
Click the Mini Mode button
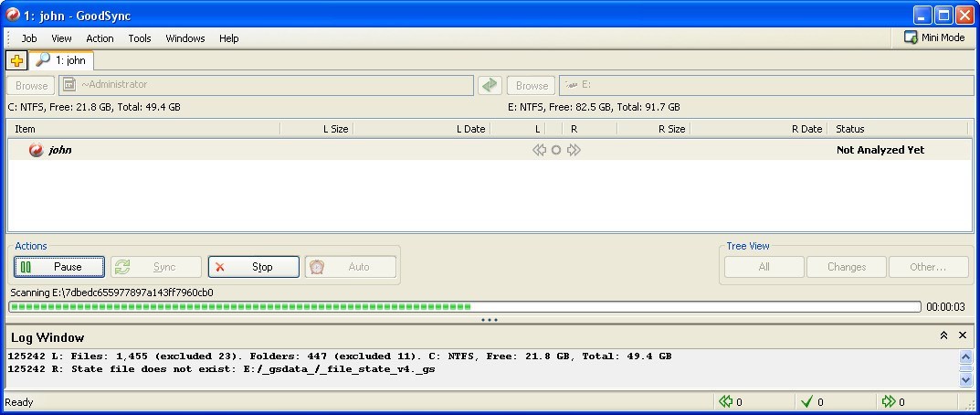934,37
